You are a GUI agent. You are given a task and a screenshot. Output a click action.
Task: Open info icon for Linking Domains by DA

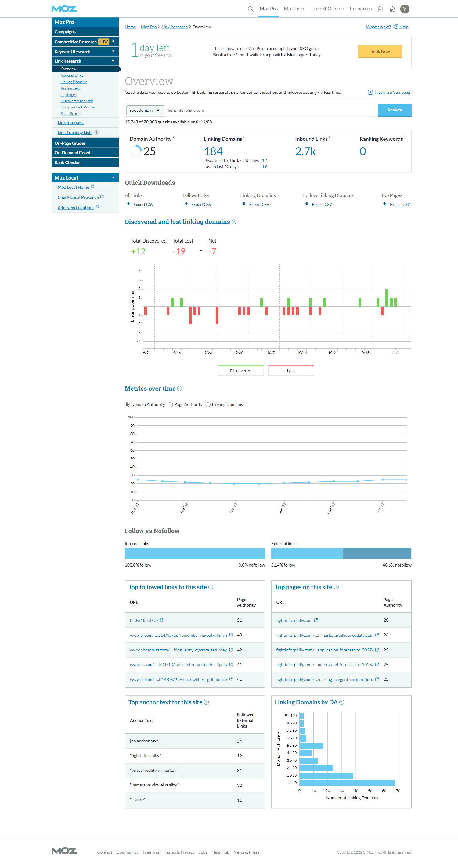tap(341, 702)
